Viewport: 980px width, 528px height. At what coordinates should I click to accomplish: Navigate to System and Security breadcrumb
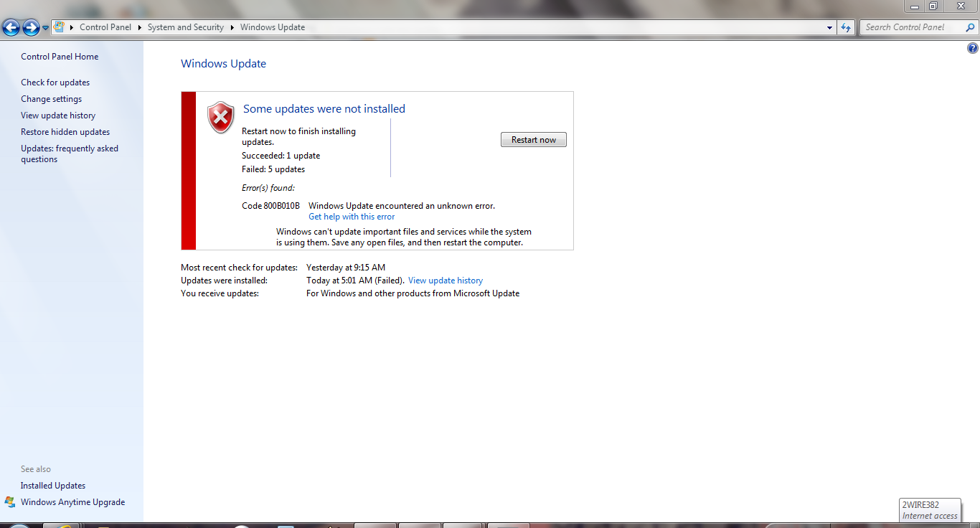tap(186, 27)
